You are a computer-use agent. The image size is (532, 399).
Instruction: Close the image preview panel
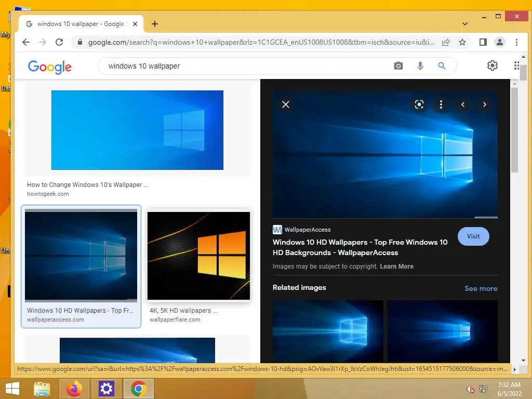click(286, 104)
